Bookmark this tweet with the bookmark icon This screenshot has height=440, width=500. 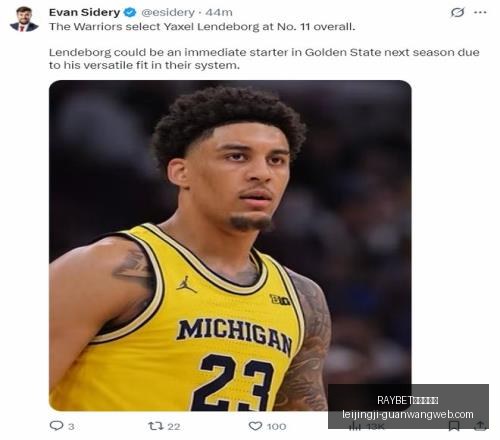[x=454, y=426]
